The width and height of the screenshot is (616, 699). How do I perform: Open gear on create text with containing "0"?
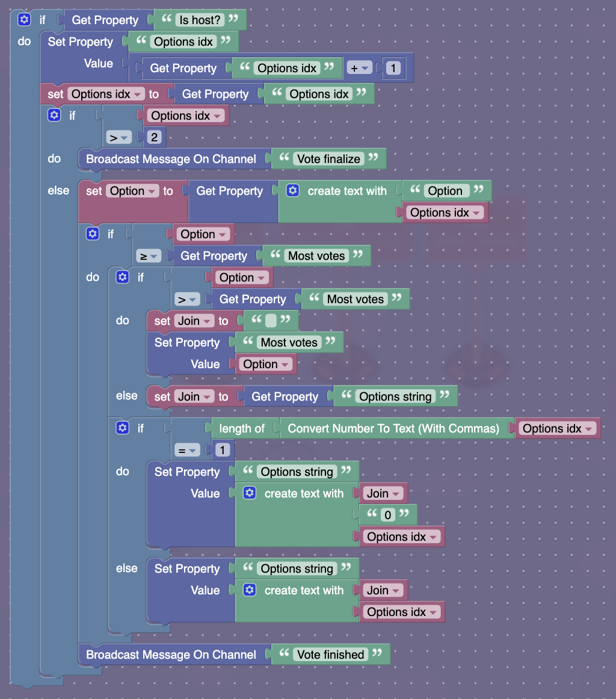(x=250, y=493)
